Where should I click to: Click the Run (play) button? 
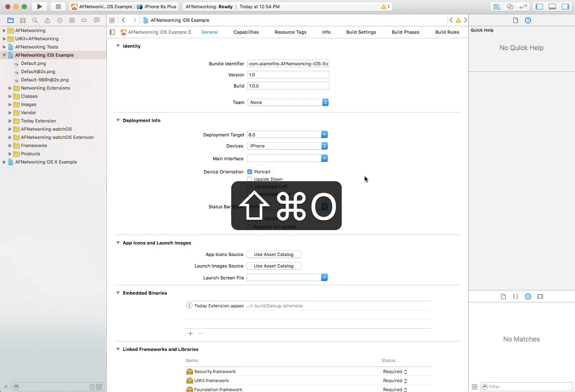(x=39, y=7)
